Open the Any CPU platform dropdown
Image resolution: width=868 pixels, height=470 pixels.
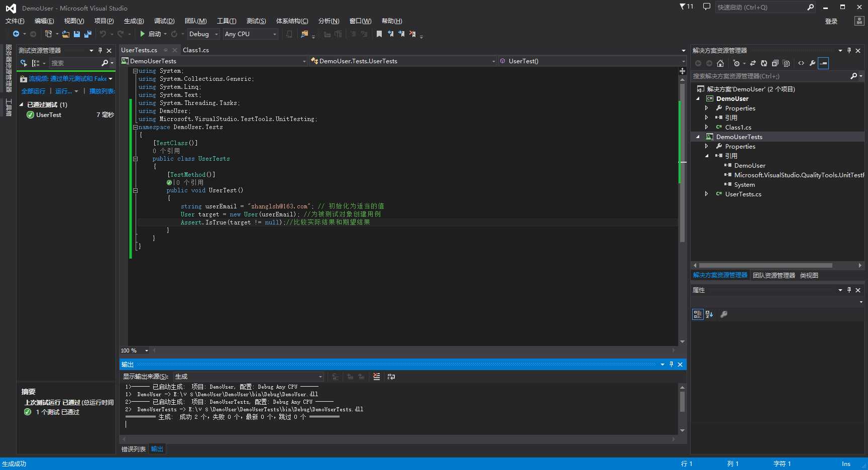point(251,34)
